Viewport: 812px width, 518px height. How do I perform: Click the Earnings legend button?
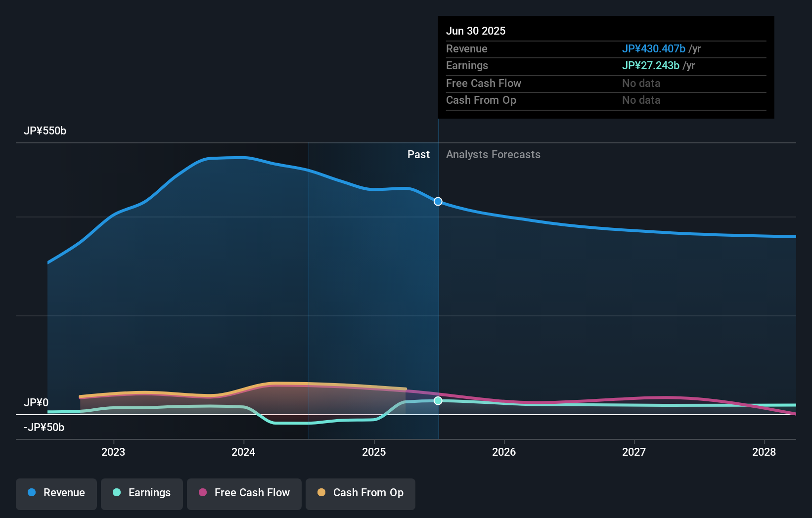point(142,493)
